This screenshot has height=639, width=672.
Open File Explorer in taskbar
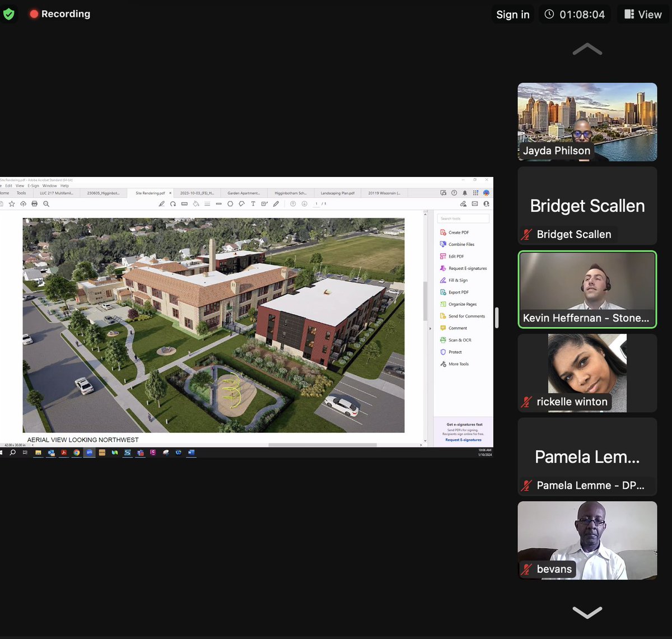click(38, 453)
